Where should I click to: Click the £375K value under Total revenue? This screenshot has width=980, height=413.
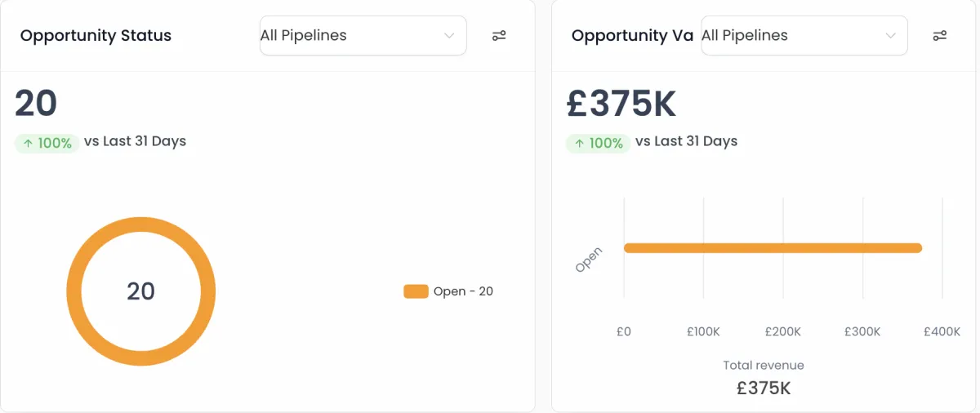pyautogui.click(x=764, y=388)
